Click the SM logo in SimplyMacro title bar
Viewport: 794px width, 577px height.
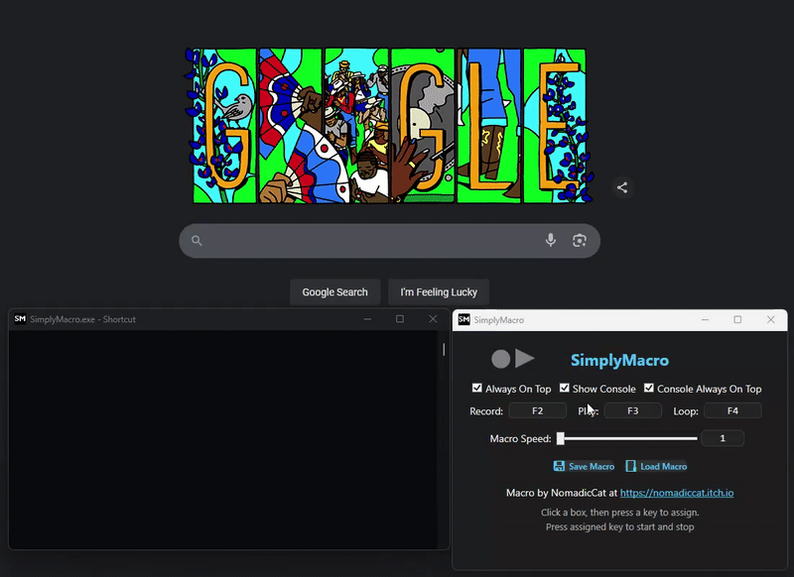[464, 319]
